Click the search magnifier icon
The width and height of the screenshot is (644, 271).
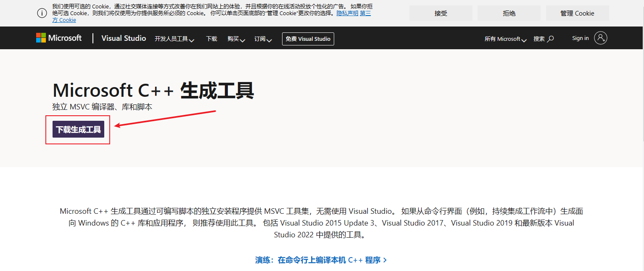(551, 39)
